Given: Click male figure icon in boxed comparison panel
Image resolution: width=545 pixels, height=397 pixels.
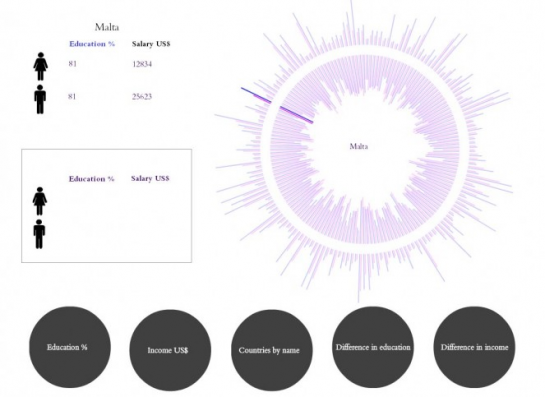Looking at the screenshot, I should 39,234.
